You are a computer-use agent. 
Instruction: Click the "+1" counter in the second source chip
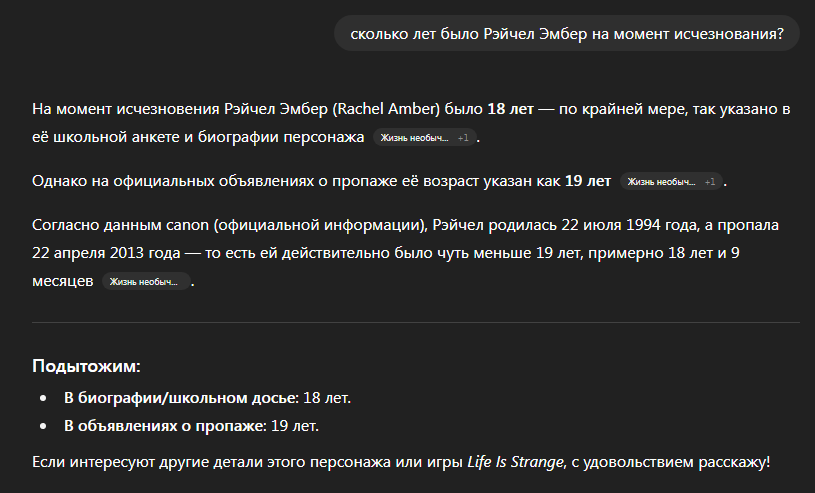pyautogui.click(x=710, y=181)
